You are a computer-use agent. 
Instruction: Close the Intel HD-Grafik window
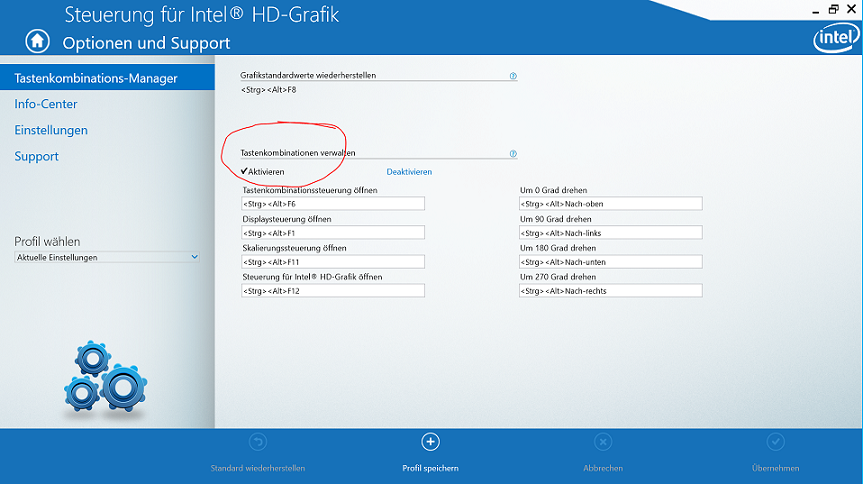pos(851,9)
